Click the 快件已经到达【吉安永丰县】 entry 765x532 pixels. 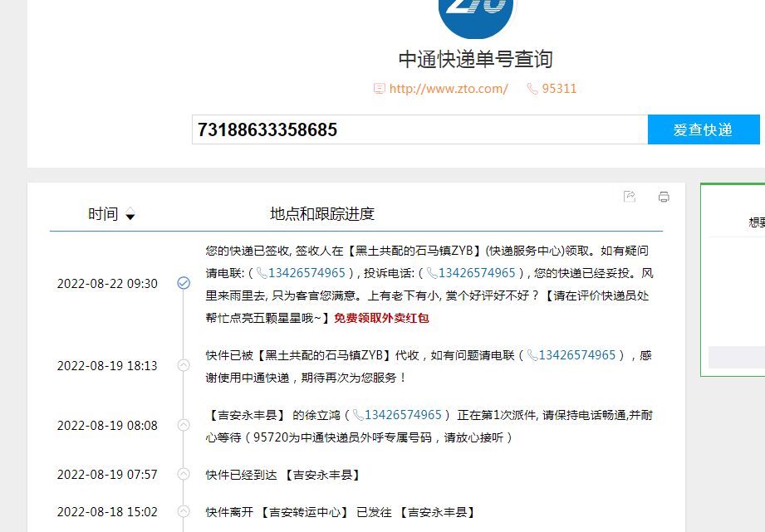coord(283,475)
